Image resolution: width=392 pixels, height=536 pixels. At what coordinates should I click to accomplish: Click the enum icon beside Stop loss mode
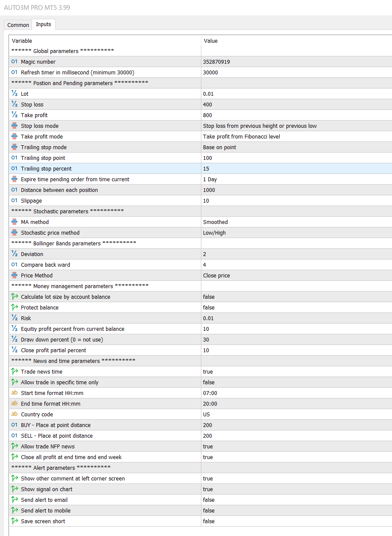click(15, 126)
